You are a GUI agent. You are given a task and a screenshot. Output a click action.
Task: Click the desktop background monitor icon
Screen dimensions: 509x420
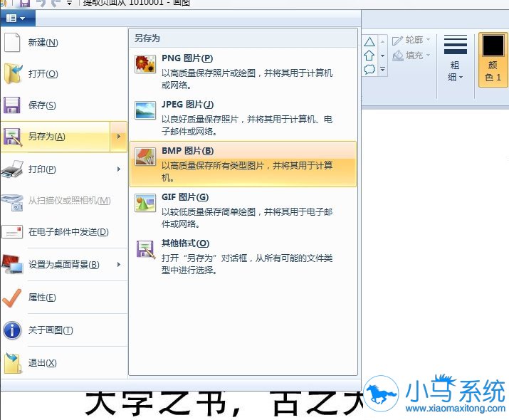12,264
